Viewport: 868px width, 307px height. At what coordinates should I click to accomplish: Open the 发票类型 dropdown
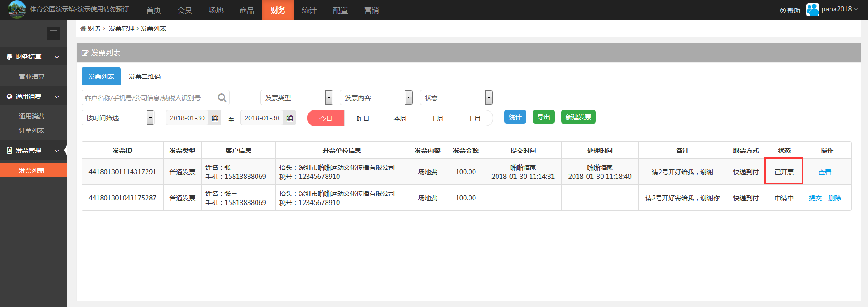(296, 97)
